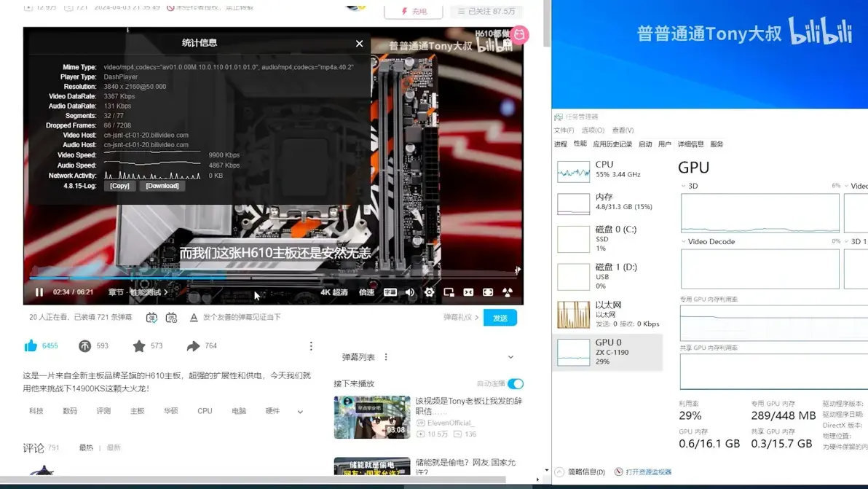The image size is (868, 489).
Task: Open the 3D graph engine dropdown
Action: (690, 186)
